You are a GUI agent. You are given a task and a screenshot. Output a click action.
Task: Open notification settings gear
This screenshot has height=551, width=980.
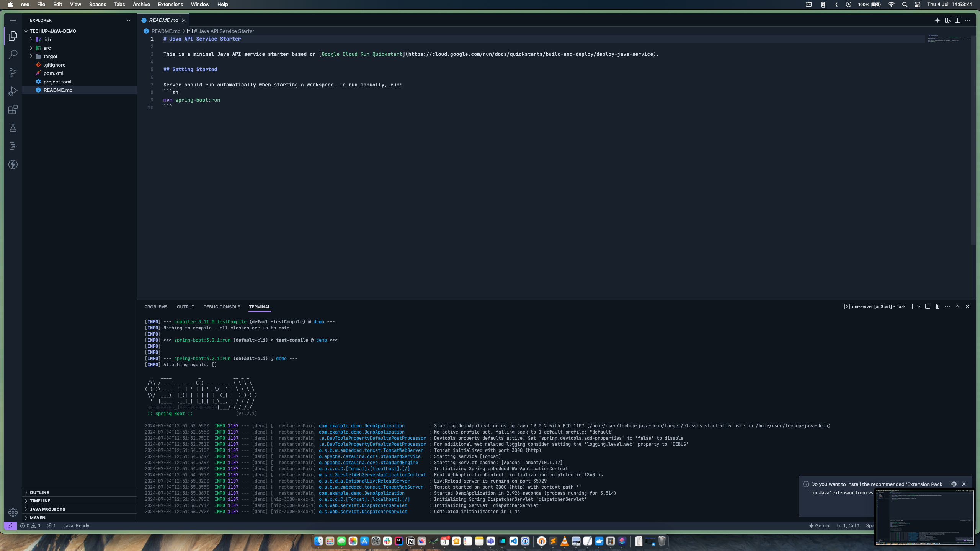coord(954,484)
